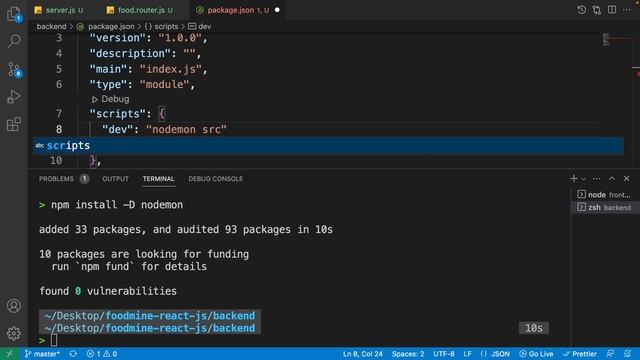Open the Search view in activity bar
Screen dimensions: 640x360
14,41
